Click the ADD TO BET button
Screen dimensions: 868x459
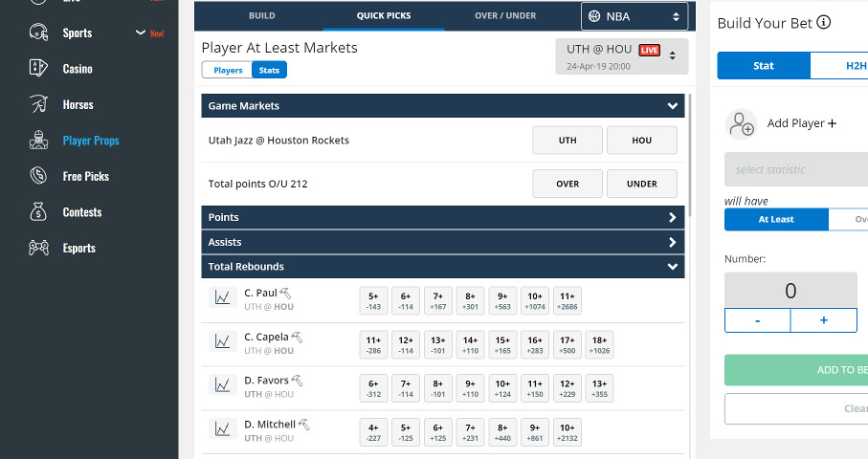tap(796, 370)
